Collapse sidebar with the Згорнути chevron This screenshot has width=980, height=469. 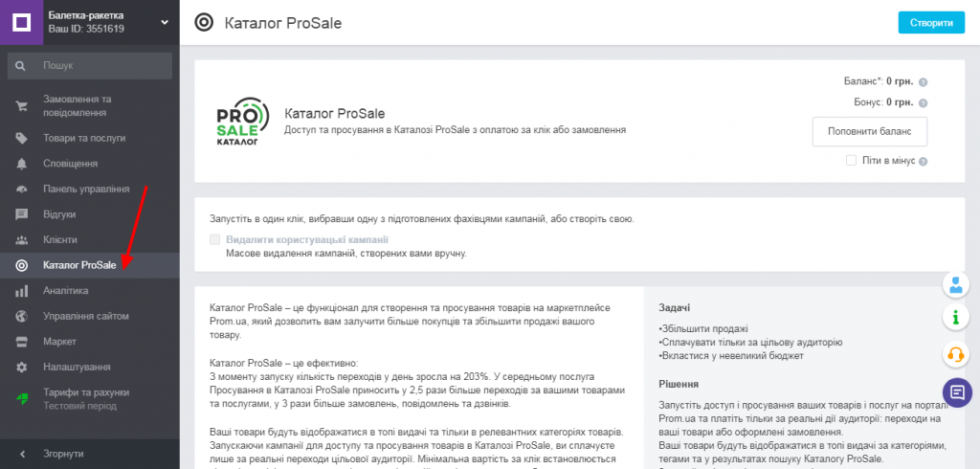(x=23, y=454)
